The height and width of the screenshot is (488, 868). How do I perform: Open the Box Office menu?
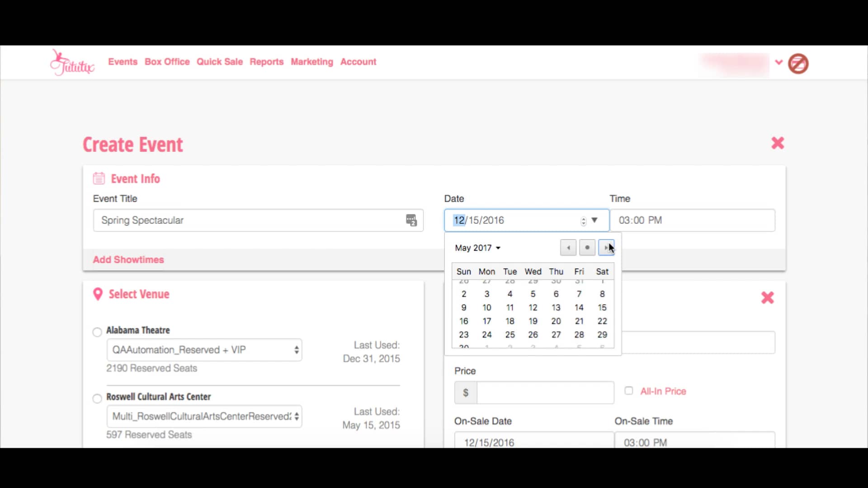coord(167,62)
